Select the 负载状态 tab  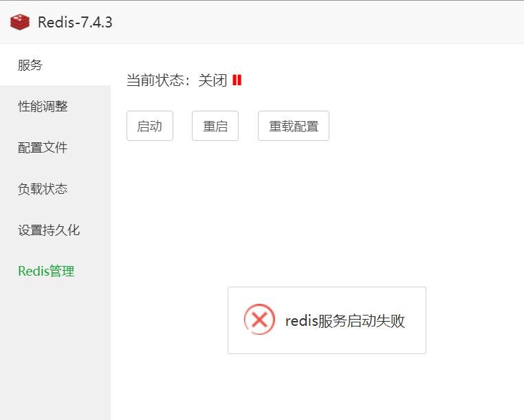(55, 189)
